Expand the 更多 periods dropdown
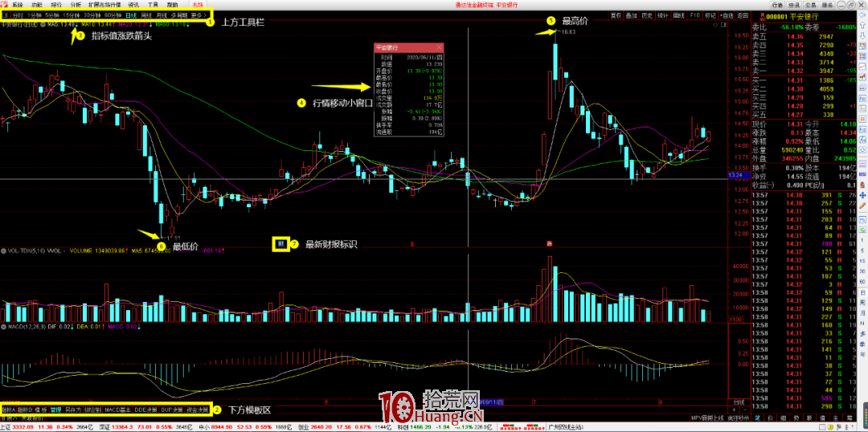 click(199, 15)
